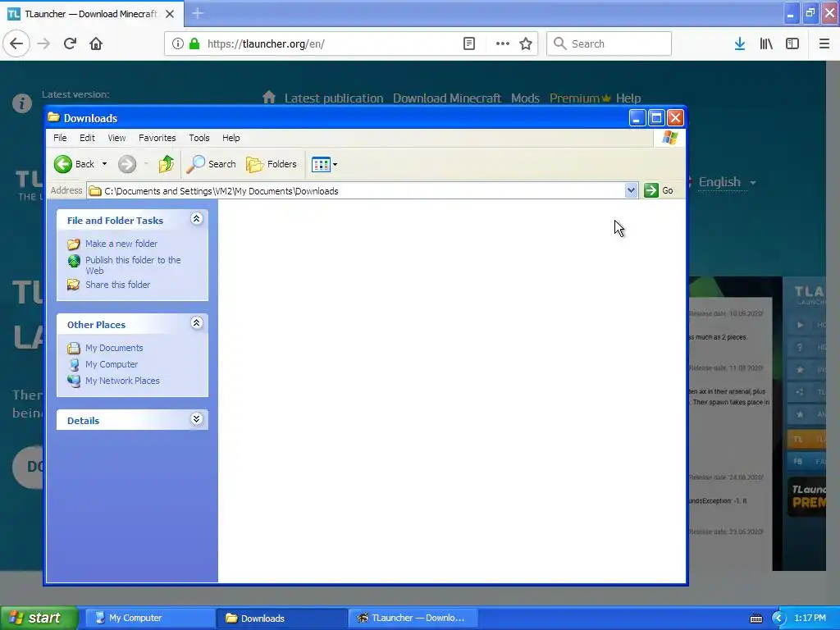Viewport: 840px width, 630px height.
Task: Open Premium link on TLauncher site
Action: click(x=580, y=98)
